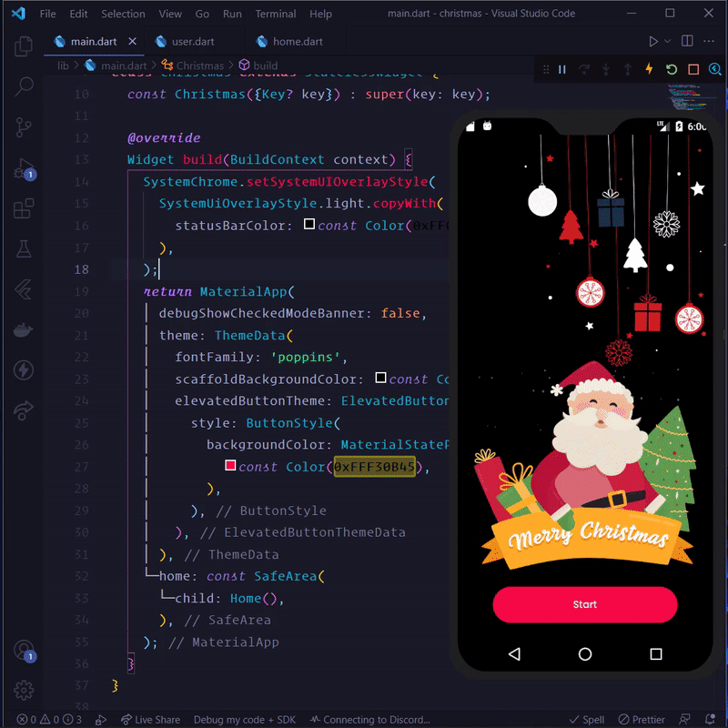
Task: Click the scaffoldBackgroundColor color swatch
Action: pyautogui.click(x=380, y=378)
